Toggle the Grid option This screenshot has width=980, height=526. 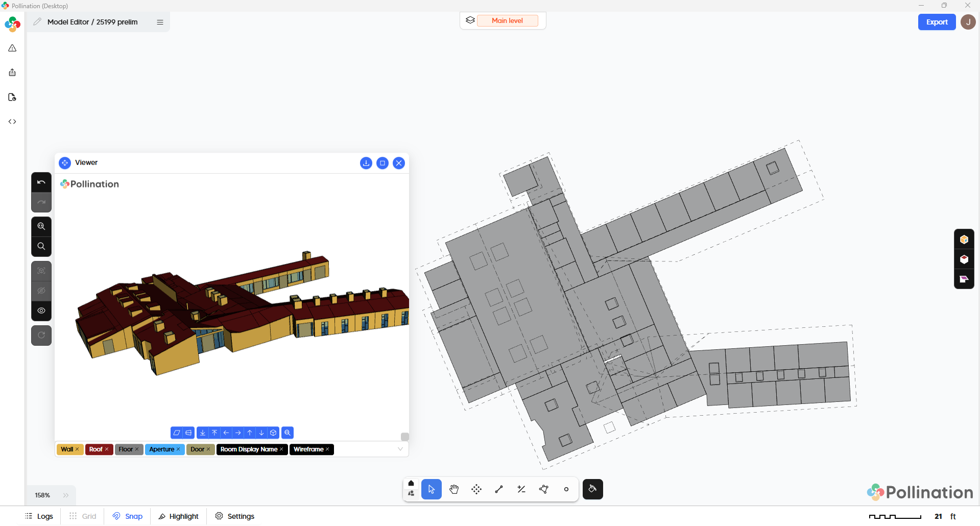click(83, 516)
